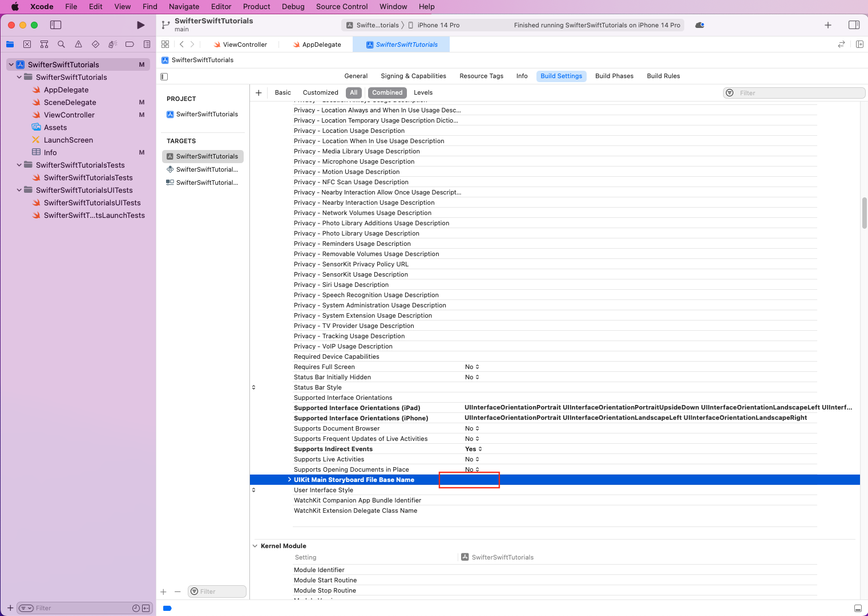Open the Test navigator diamond icon
Image resolution: width=868 pixels, height=616 pixels.
pos(95,44)
